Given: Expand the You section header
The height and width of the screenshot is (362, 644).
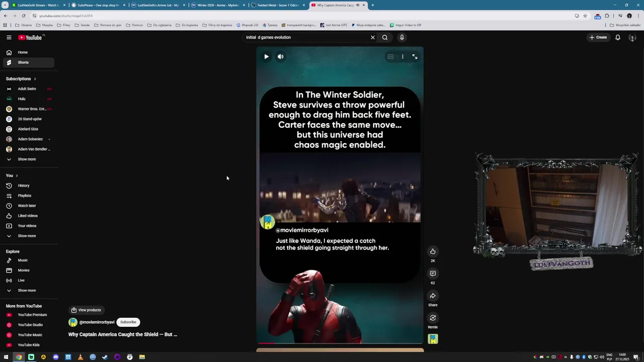Looking at the screenshot, I should [x=12, y=175].
